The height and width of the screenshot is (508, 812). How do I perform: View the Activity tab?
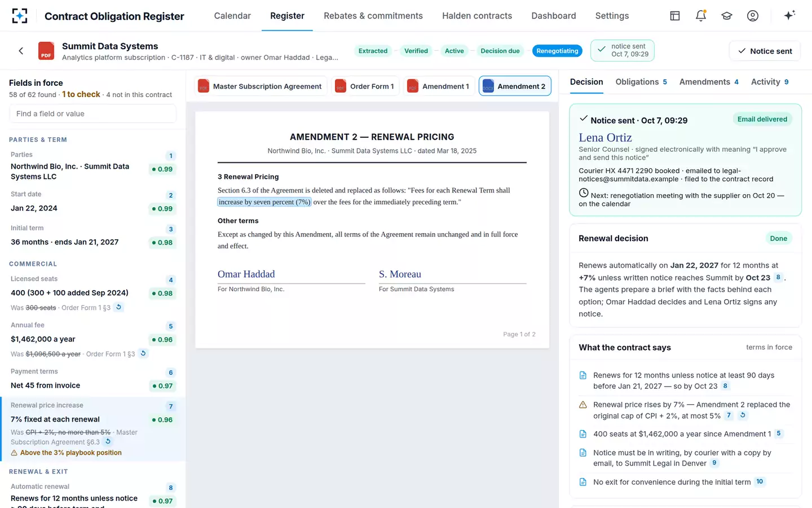click(x=770, y=82)
